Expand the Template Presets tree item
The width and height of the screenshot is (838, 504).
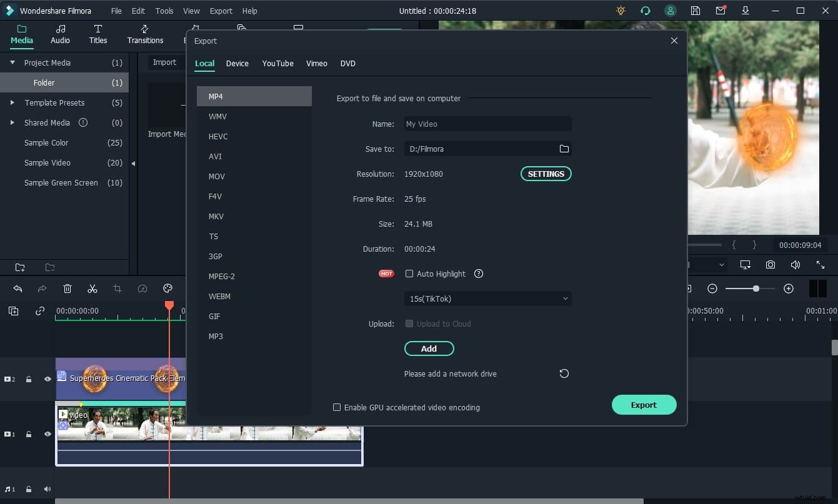(x=12, y=102)
